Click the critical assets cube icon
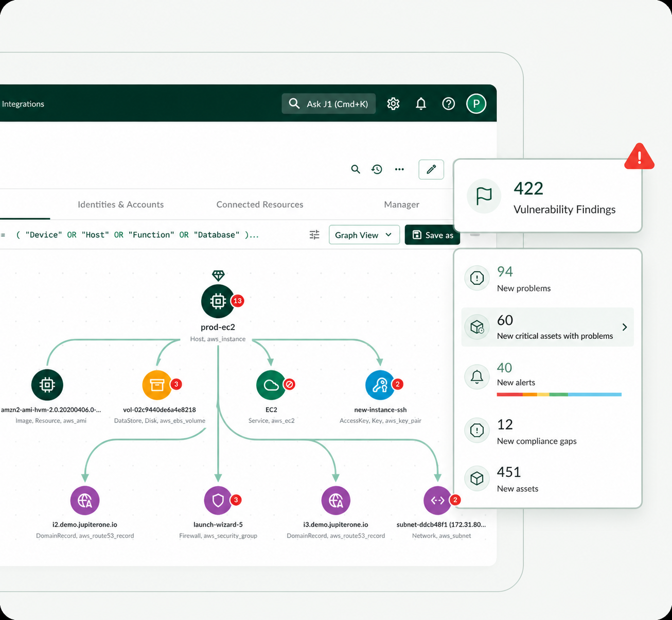 [477, 326]
